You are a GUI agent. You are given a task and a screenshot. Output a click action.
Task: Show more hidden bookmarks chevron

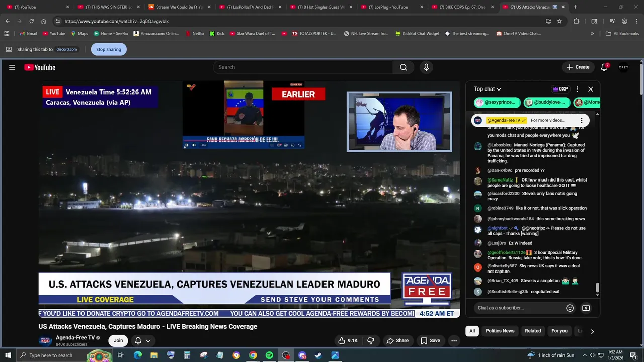(x=592, y=34)
